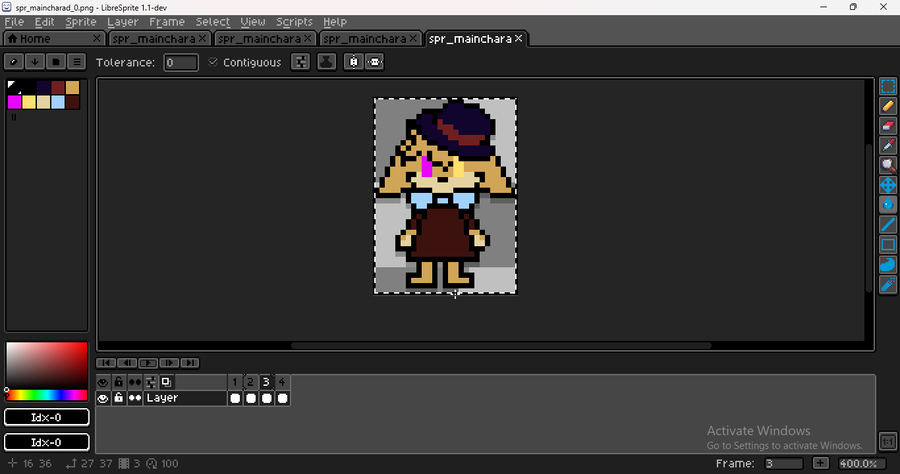The height and width of the screenshot is (474, 900).
Task: Select the light blue palette swatch
Action: [x=58, y=102]
